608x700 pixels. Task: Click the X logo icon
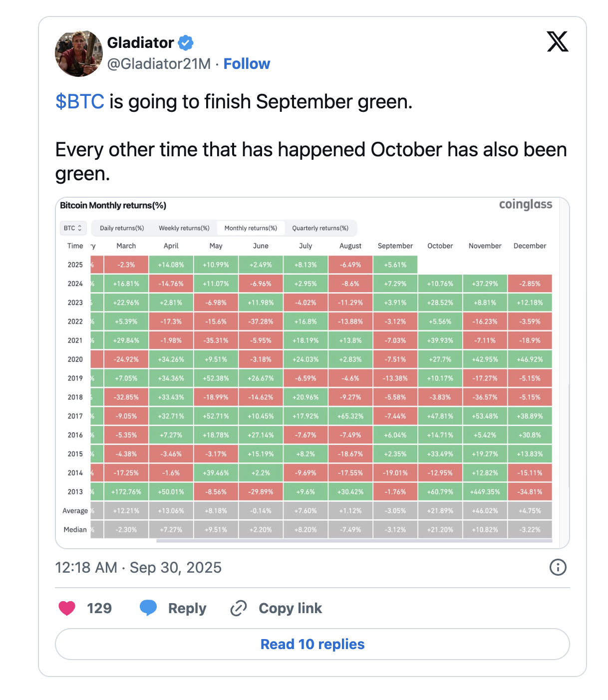click(x=558, y=41)
